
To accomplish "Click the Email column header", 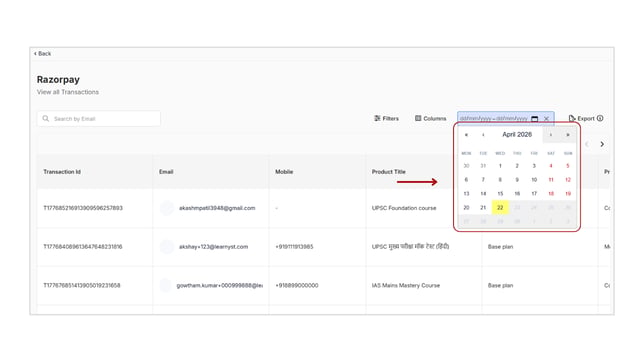I will tap(166, 172).
